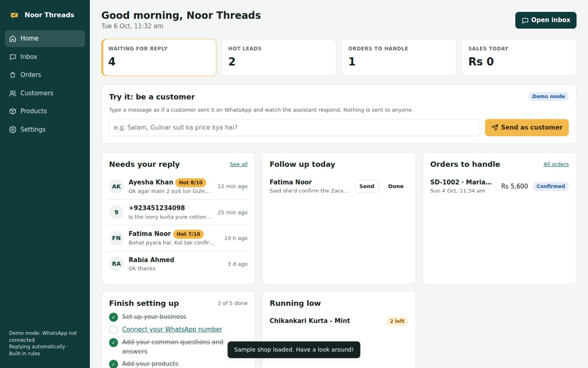Screen dimensions: 588x368
Task: Click the Demo mode badge
Action: pos(548,97)
